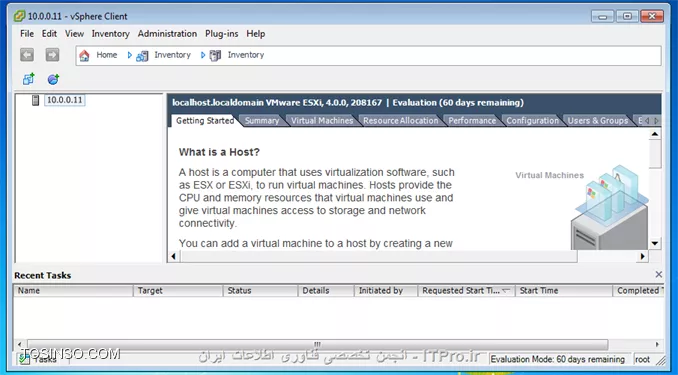Image resolution: width=678 pixels, height=375 pixels.
Task: Maximize the vSphere Client window
Action: (627, 16)
